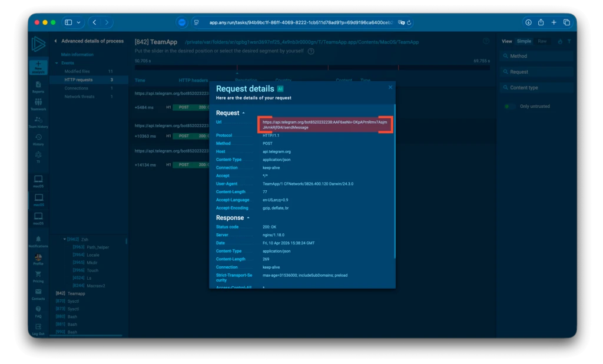Click the Notifications bell icon

tap(38, 240)
